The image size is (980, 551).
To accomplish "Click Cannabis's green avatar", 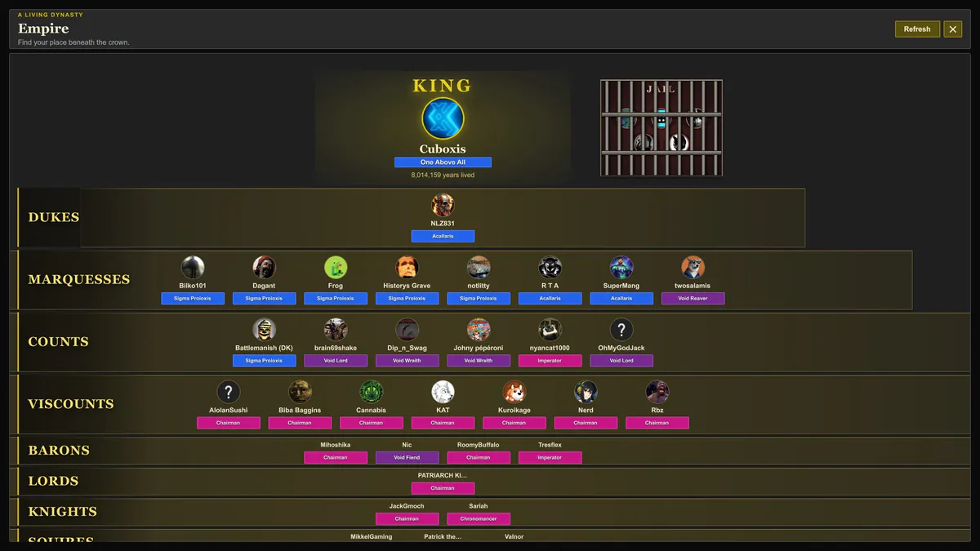I will pyautogui.click(x=371, y=391).
